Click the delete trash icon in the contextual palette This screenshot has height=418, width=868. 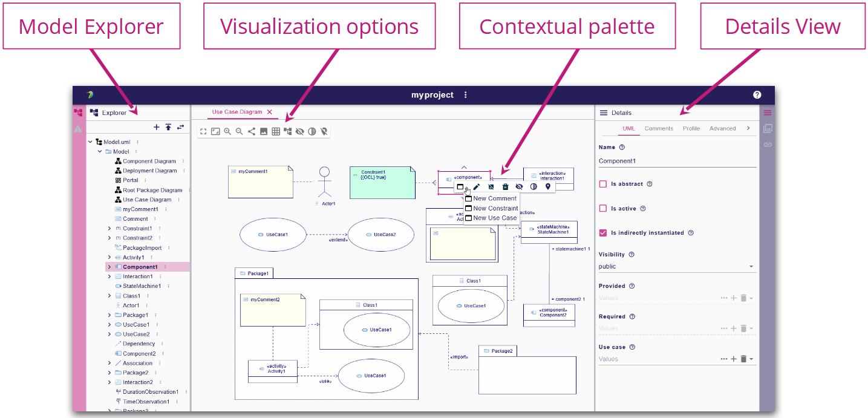(x=505, y=187)
